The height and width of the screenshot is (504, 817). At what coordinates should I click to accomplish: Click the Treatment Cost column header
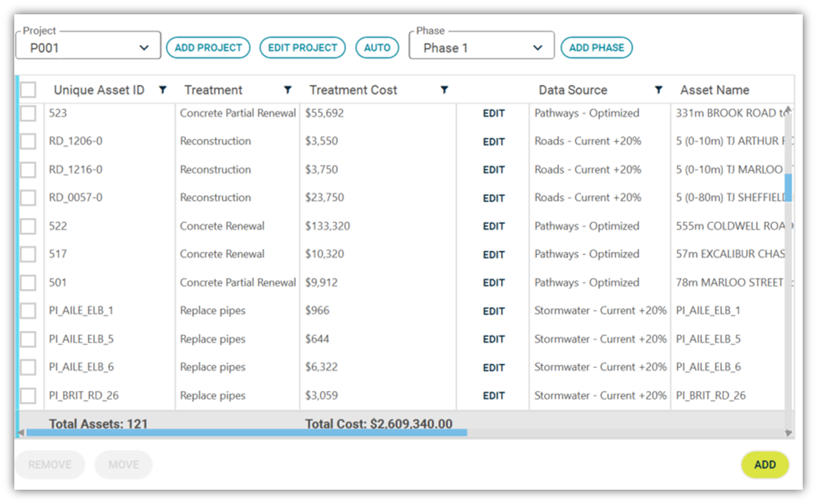click(353, 90)
